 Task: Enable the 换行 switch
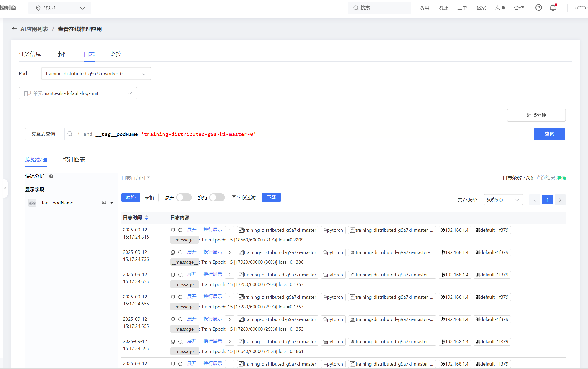point(217,197)
